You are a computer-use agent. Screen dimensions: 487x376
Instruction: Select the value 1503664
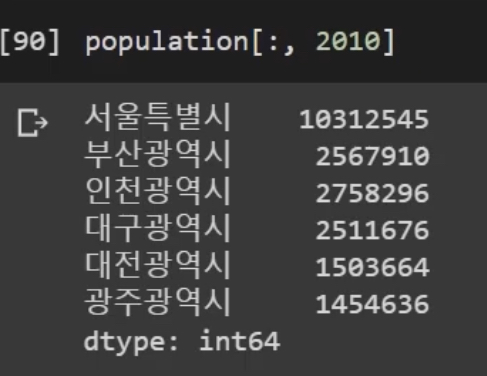[372, 267]
